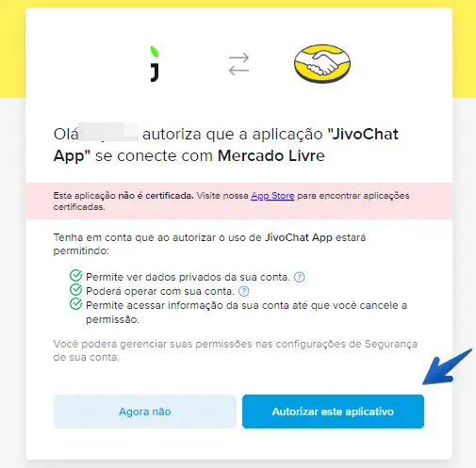Click the bold 'Mercado Livre' heading text
476x468 pixels.
coord(271,155)
